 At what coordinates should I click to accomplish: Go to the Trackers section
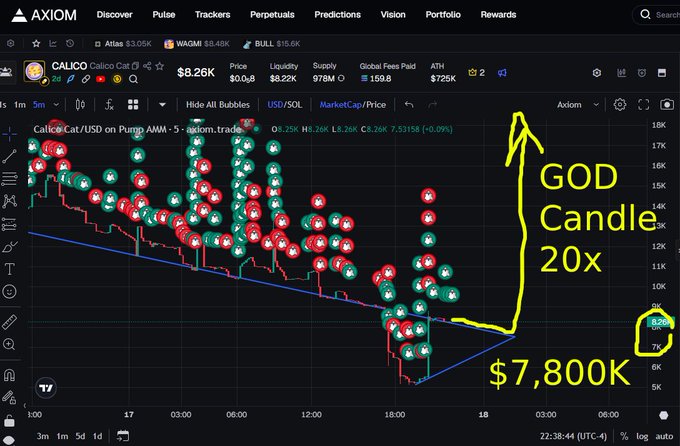point(212,15)
